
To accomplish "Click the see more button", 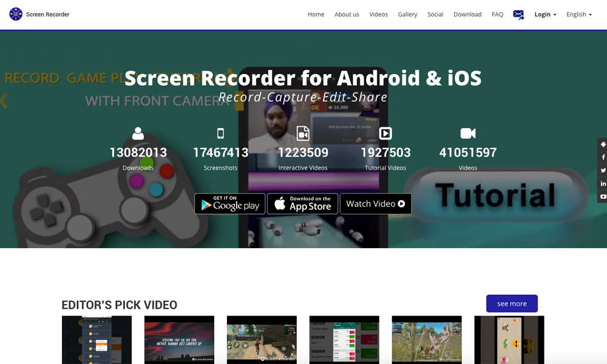I will tap(512, 303).
